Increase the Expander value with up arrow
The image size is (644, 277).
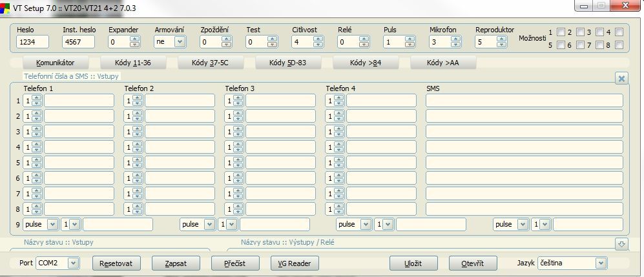[x=134, y=39]
